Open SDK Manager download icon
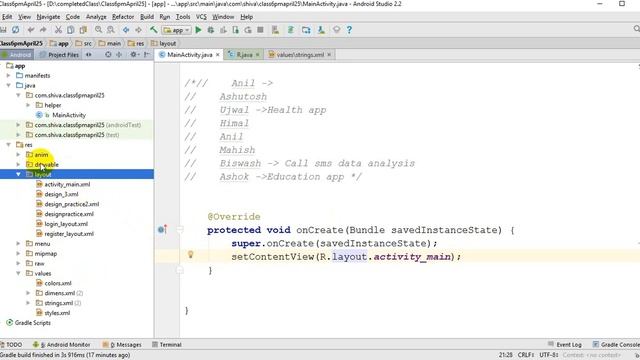640x360 pixels. point(321,30)
